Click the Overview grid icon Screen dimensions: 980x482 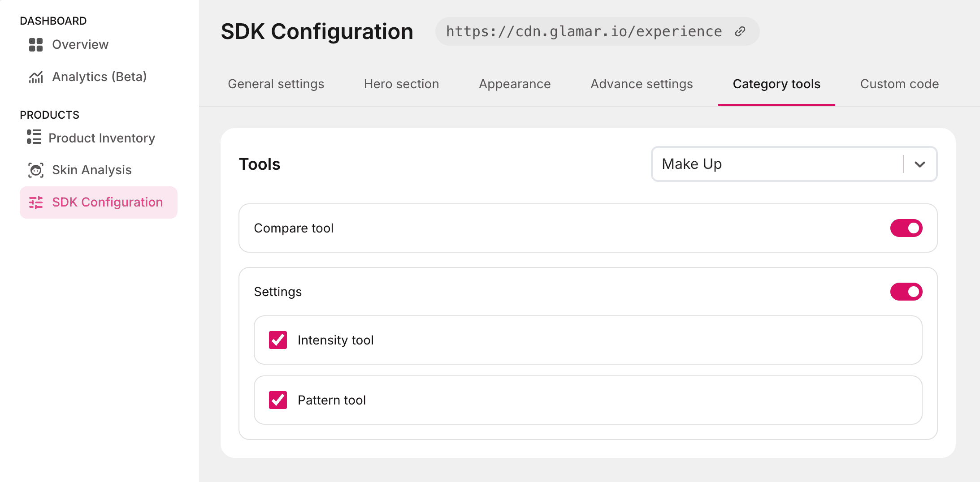pyautogui.click(x=36, y=45)
